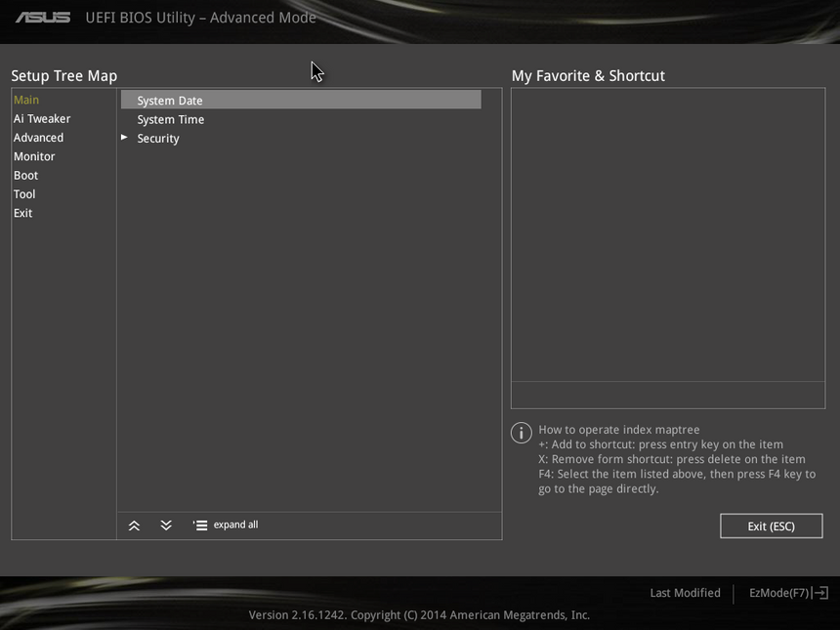The height and width of the screenshot is (630, 840).
Task: Click the info circle icon
Action: (522, 433)
